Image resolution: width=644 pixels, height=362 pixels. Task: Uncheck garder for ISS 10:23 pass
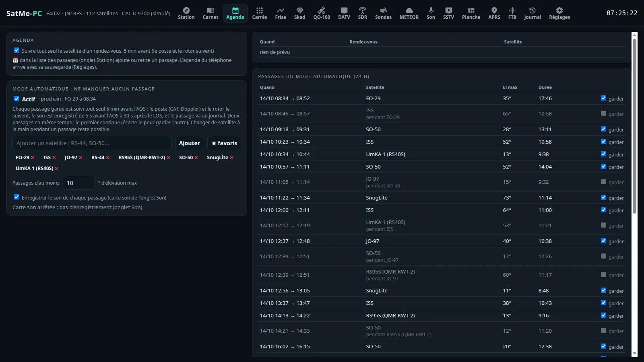[x=603, y=142]
